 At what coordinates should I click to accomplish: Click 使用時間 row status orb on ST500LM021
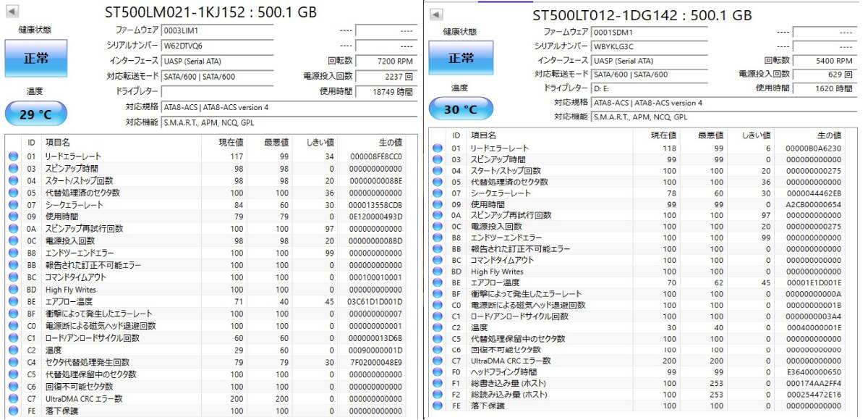point(13,217)
